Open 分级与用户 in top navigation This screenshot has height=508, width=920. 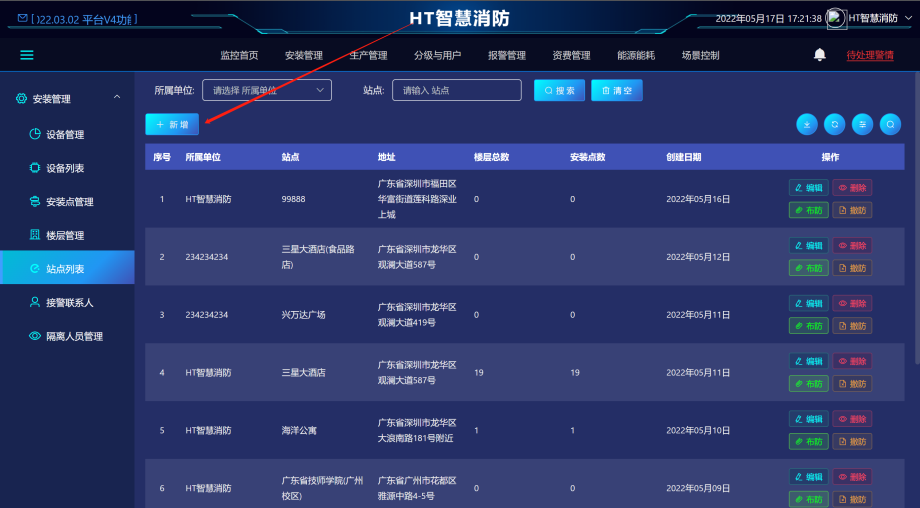[x=438, y=55]
